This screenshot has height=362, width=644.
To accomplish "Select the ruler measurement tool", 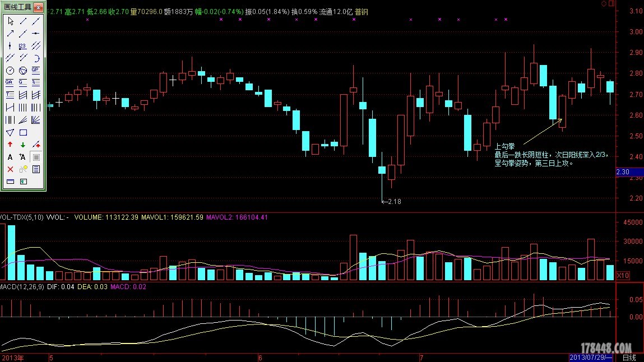I will pos(10,182).
